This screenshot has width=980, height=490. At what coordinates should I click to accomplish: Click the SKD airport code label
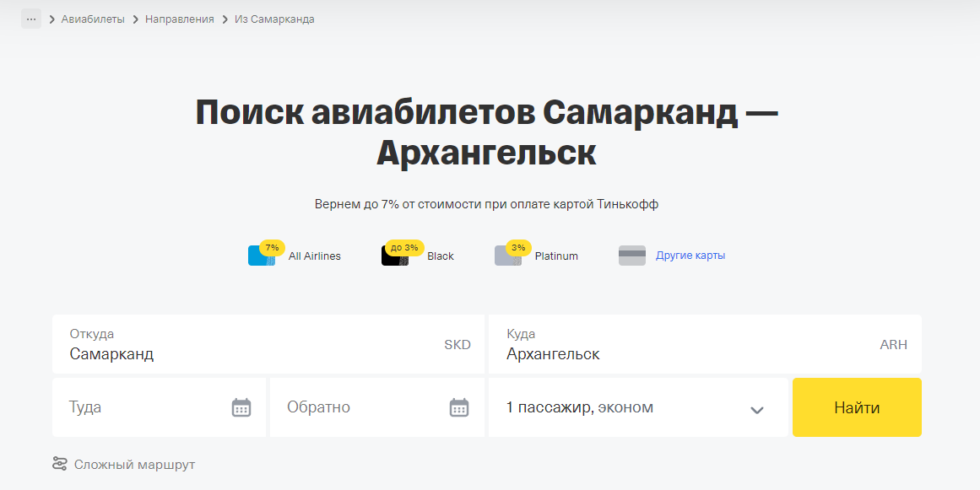click(x=458, y=344)
